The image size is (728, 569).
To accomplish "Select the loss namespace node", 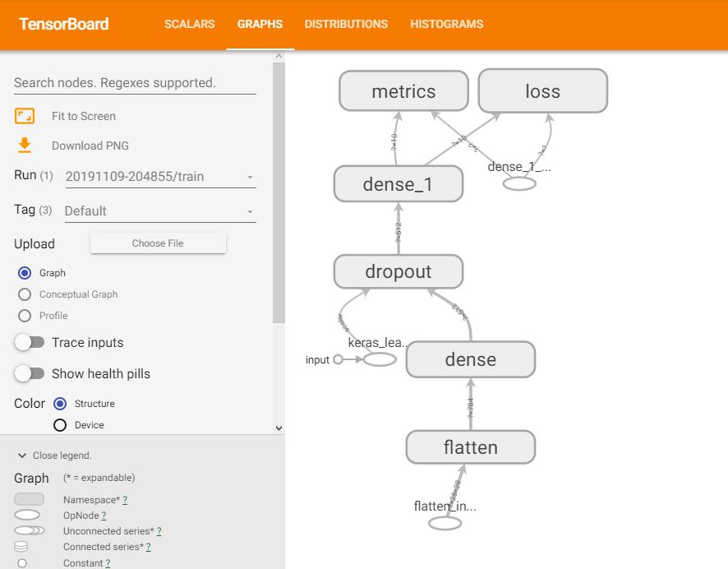I will point(543,91).
